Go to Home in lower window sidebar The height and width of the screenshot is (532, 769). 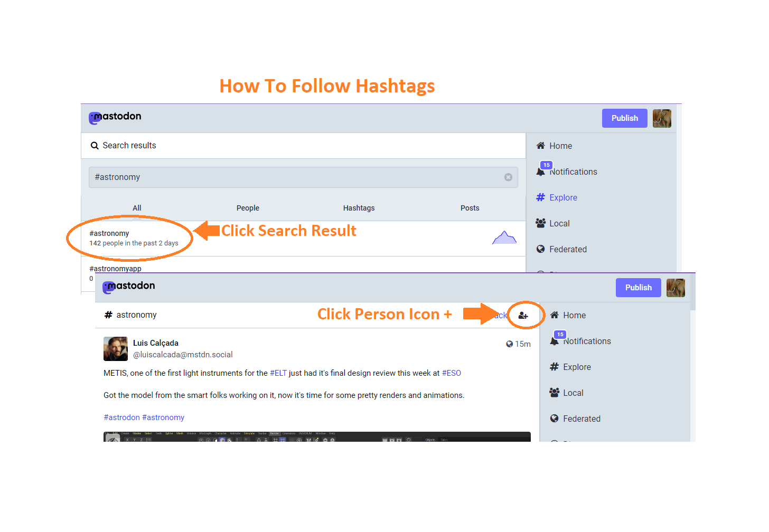click(x=574, y=316)
